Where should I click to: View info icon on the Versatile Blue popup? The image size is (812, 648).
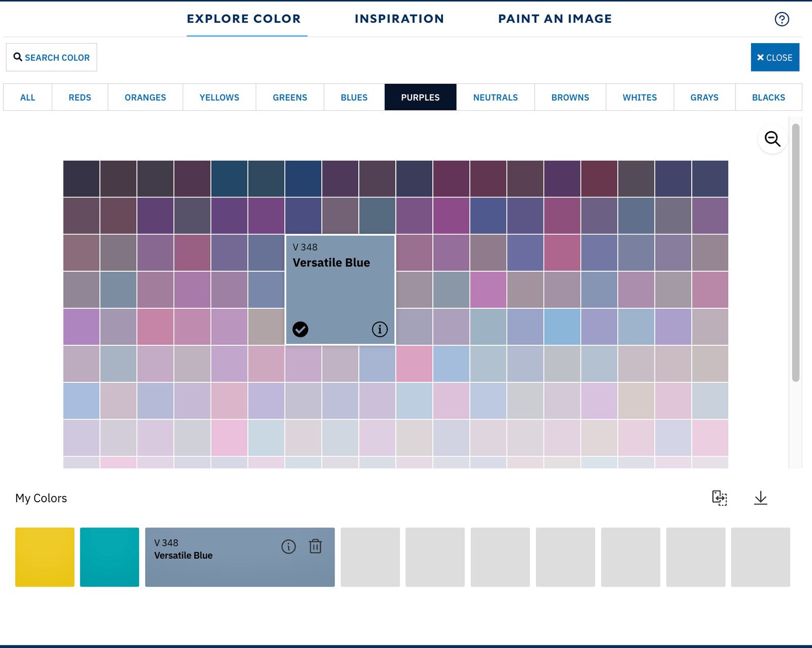pyautogui.click(x=379, y=329)
